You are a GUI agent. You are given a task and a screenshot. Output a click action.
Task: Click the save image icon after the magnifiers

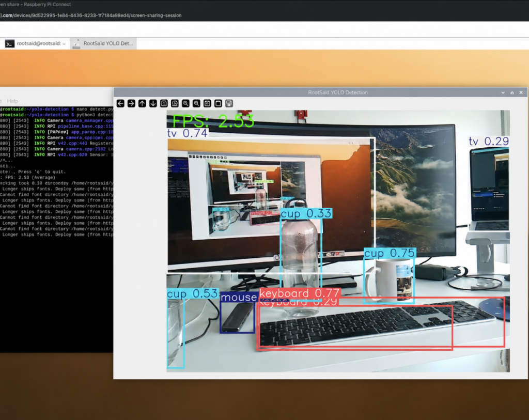coord(207,103)
